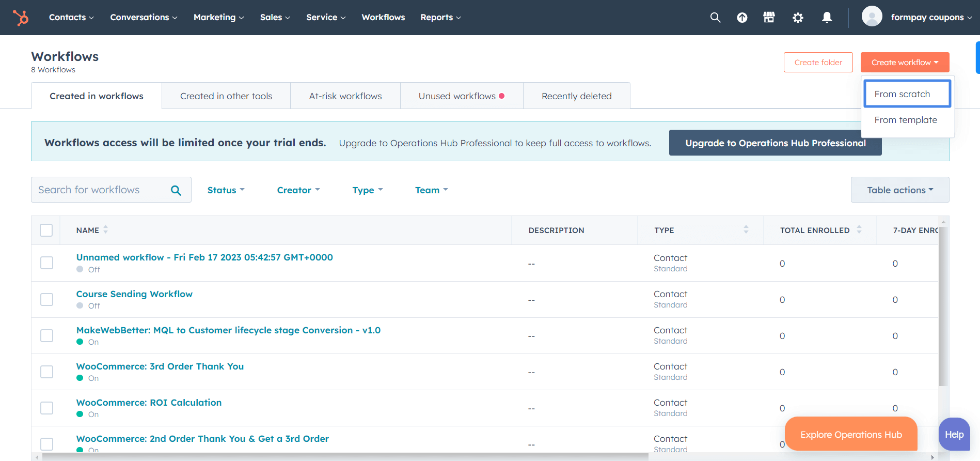Click the upgrade arrow icon
This screenshot has width=980, height=461.
pyautogui.click(x=742, y=18)
